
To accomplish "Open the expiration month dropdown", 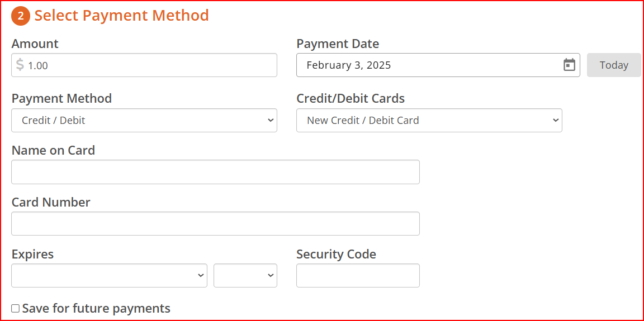I will 109,275.
